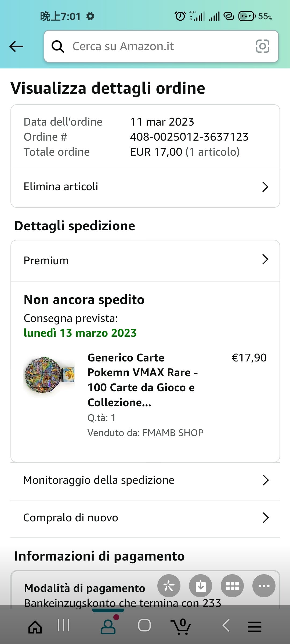Open the hamburger menu icon
The image size is (290, 644).
(x=254, y=627)
